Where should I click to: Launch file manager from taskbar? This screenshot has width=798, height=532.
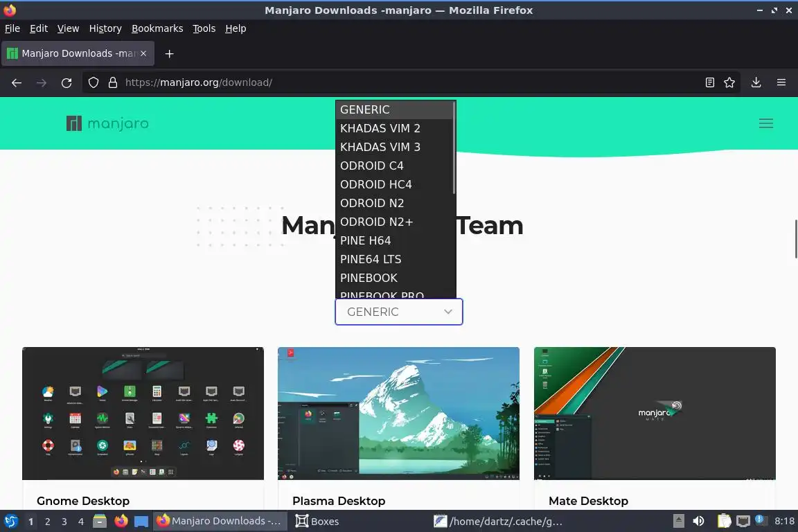100,522
